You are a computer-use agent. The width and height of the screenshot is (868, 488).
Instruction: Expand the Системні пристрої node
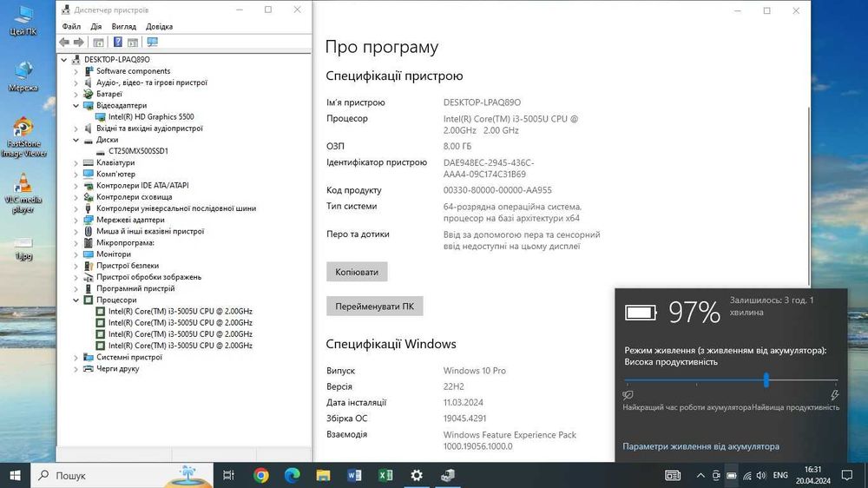76,357
